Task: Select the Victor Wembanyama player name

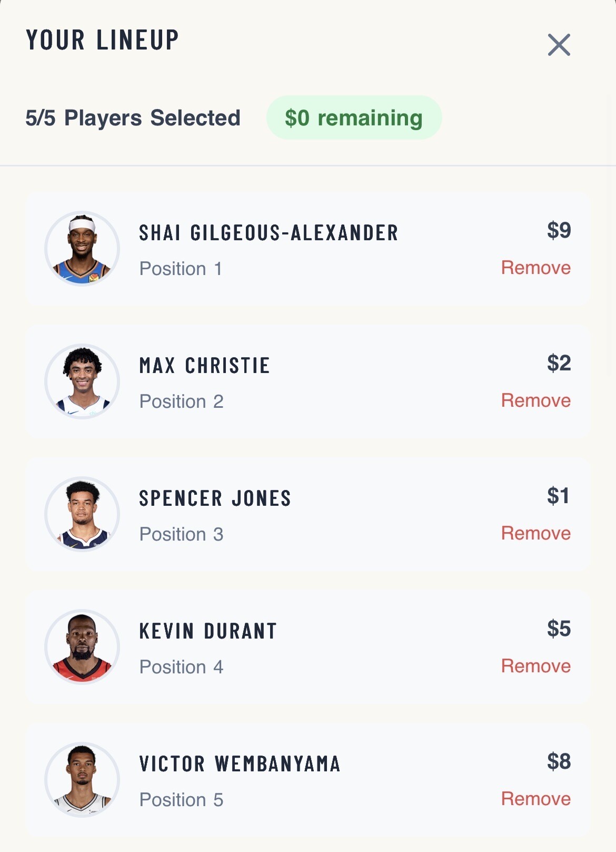Action: (240, 764)
